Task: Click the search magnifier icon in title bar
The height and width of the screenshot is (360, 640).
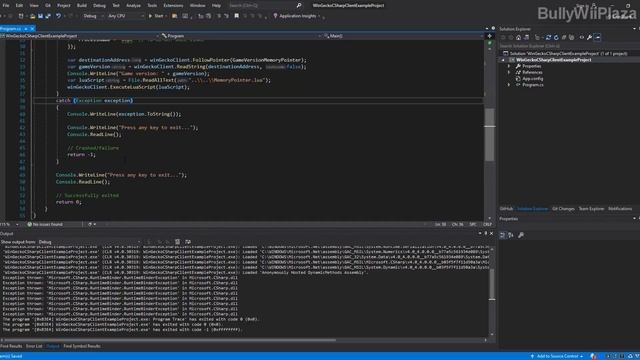Action: pyautogui.click(x=299, y=5)
